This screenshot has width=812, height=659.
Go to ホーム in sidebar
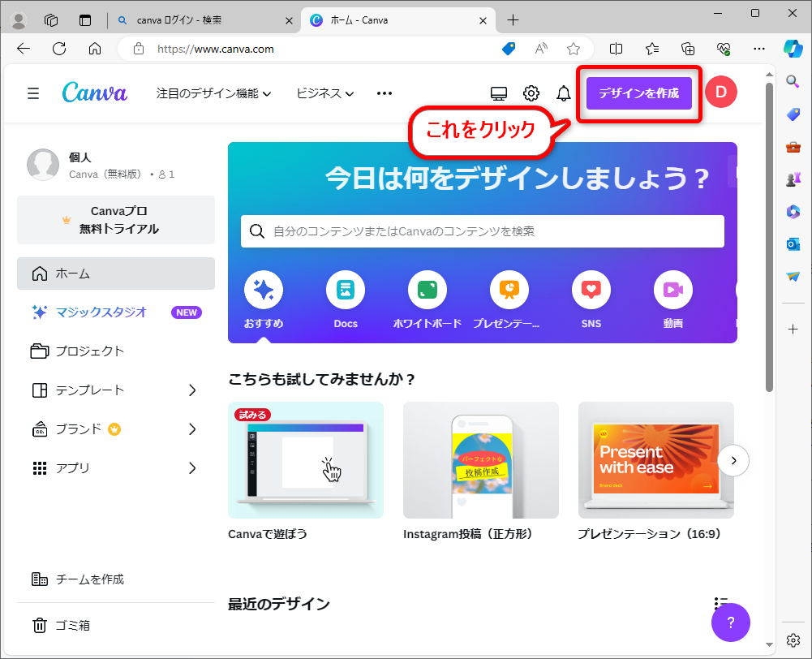tap(116, 274)
